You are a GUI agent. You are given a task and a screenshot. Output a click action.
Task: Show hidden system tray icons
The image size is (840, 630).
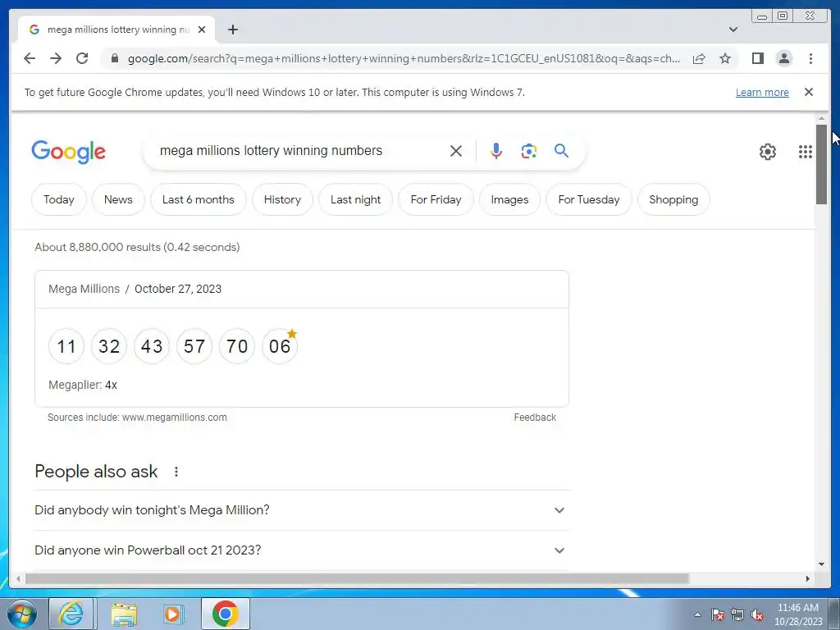click(x=697, y=615)
